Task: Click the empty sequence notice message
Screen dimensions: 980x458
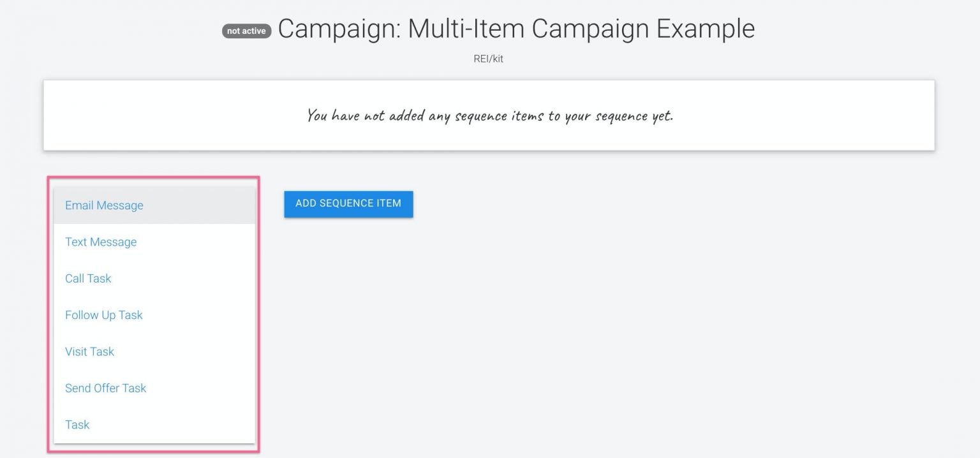Action: [490, 115]
